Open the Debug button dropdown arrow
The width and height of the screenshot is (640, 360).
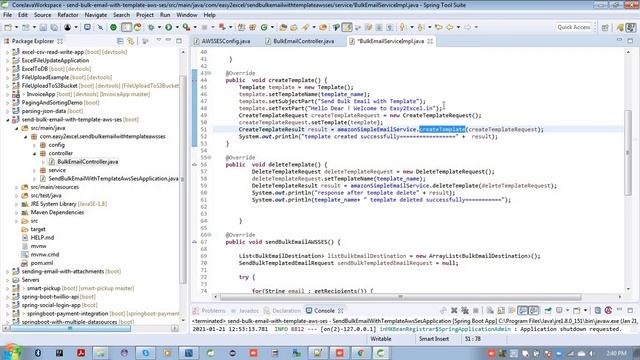[160, 28]
